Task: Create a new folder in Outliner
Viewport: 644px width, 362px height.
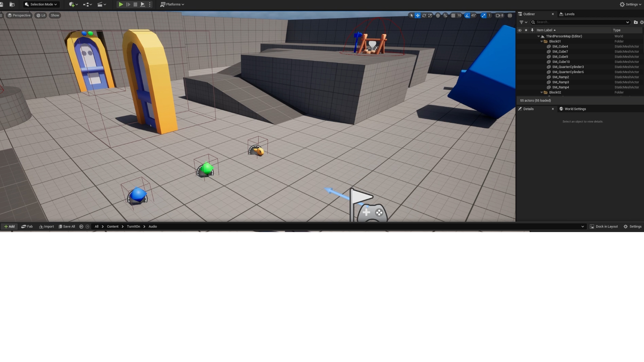Action: (635, 22)
